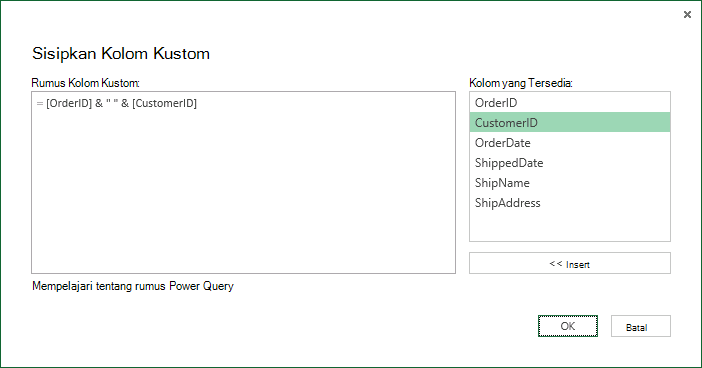Select ShipAddress in available columns list
Screen dimensions: 702x368
(570, 202)
